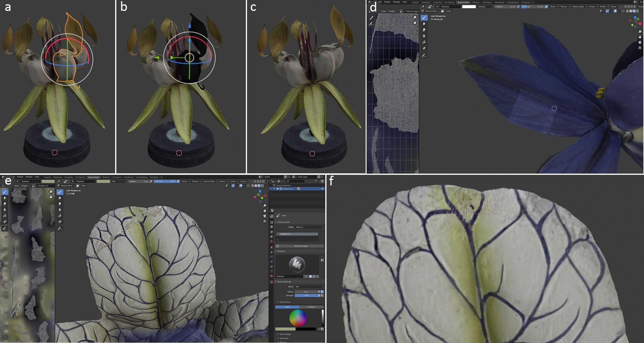Select the Color button in Color Picker

[287, 307]
